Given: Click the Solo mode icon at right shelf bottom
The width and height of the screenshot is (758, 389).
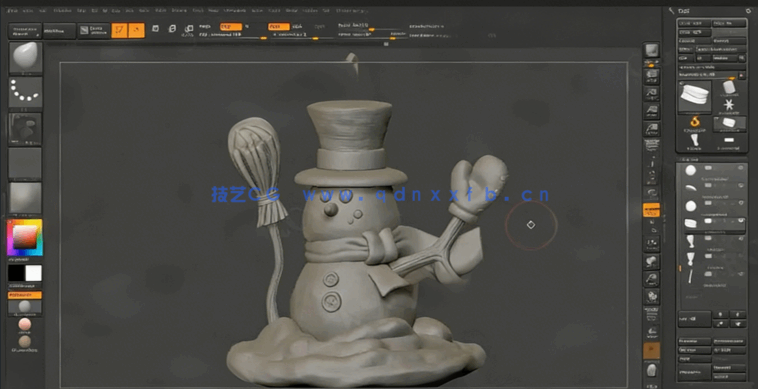Looking at the screenshot, I should tap(652, 371).
